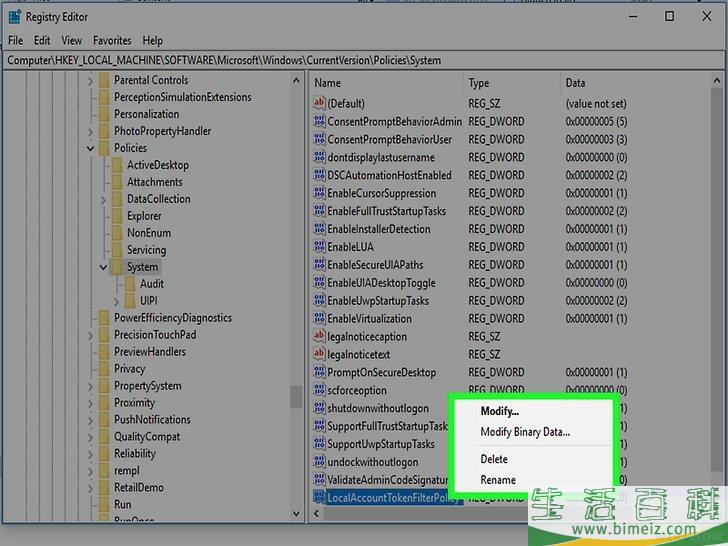Click the ConsentPromptBehaviorAdmin value icon
Screen dimensions: 728x546
click(x=319, y=121)
